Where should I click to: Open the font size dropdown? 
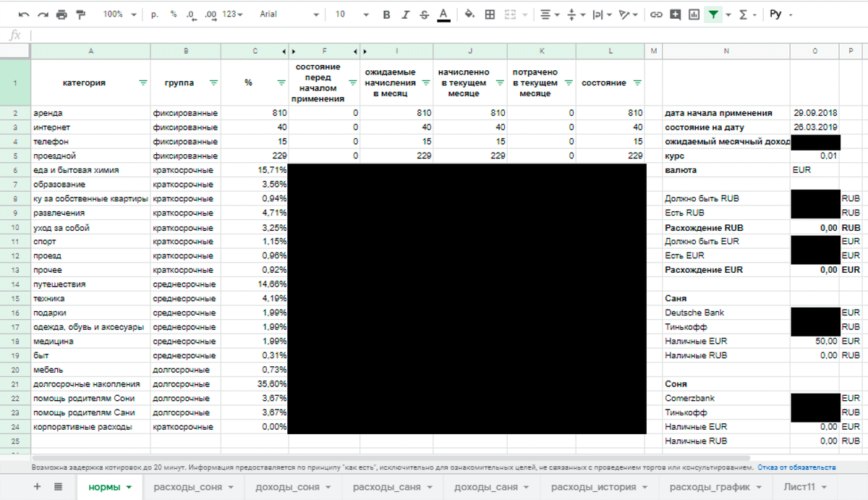352,14
